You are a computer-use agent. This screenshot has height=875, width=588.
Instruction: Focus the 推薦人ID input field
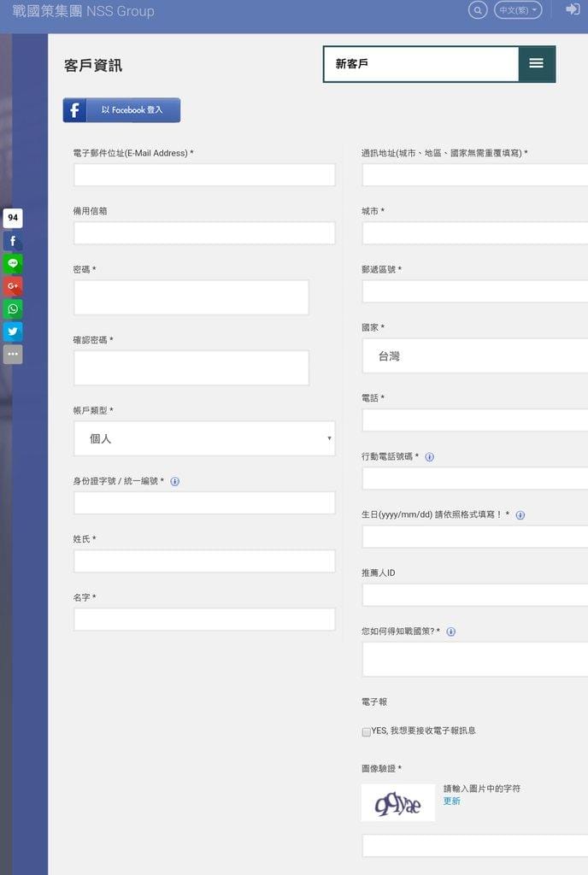point(475,595)
